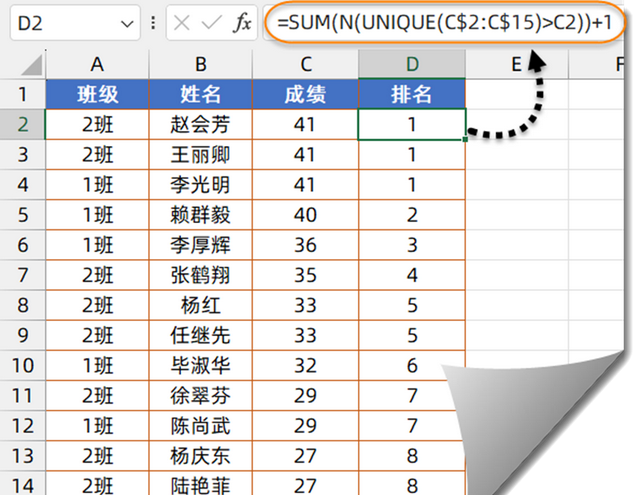Select row 11 header
This screenshot has width=640, height=495.
22,395
